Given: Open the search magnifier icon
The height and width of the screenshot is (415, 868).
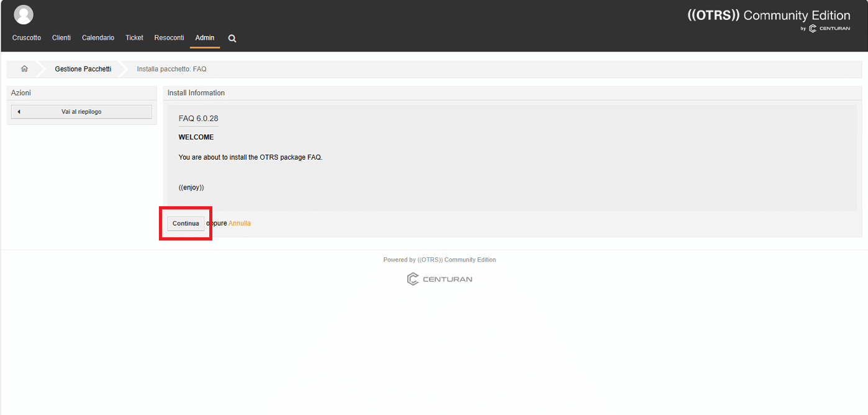Looking at the screenshot, I should [x=232, y=39].
